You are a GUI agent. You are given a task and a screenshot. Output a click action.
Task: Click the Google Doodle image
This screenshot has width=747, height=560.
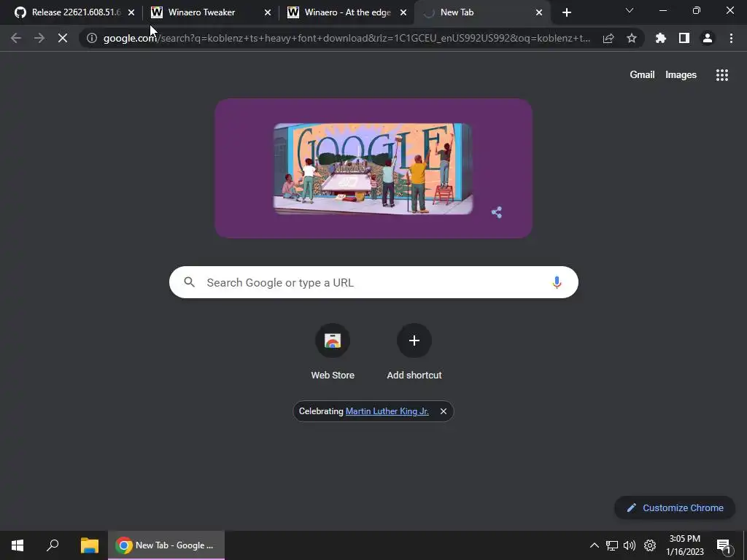pyautogui.click(x=373, y=168)
